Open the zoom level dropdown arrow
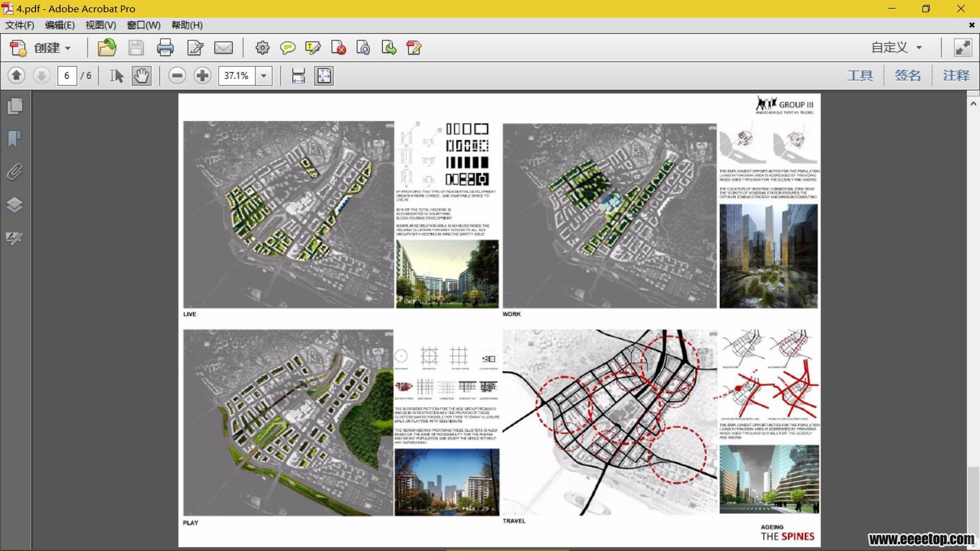This screenshot has height=551, width=980. click(x=264, y=75)
